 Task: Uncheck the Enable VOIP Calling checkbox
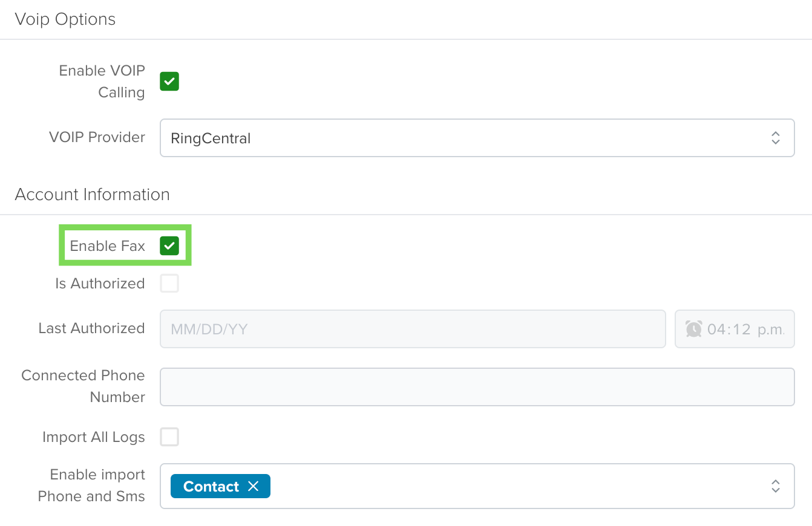tap(169, 81)
